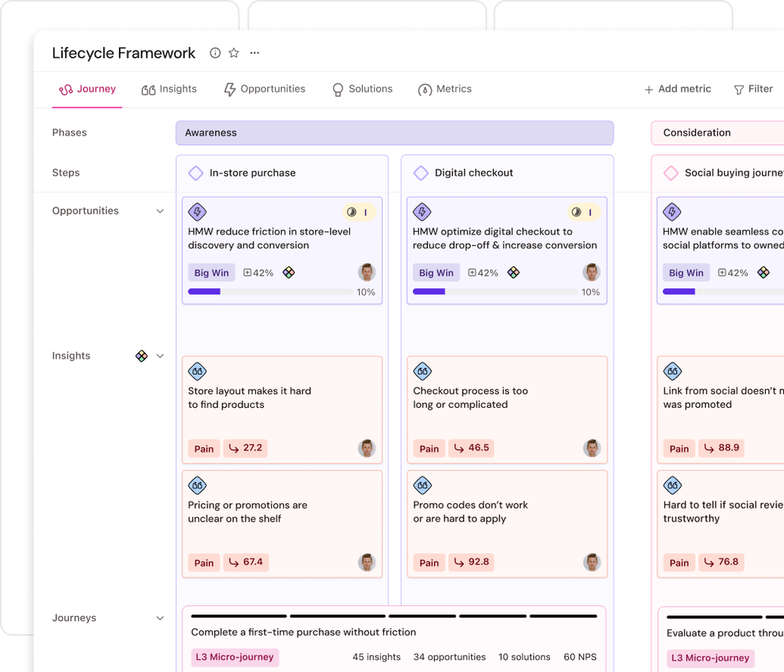Click the Add metric button
The image size is (784, 672).
677,89
